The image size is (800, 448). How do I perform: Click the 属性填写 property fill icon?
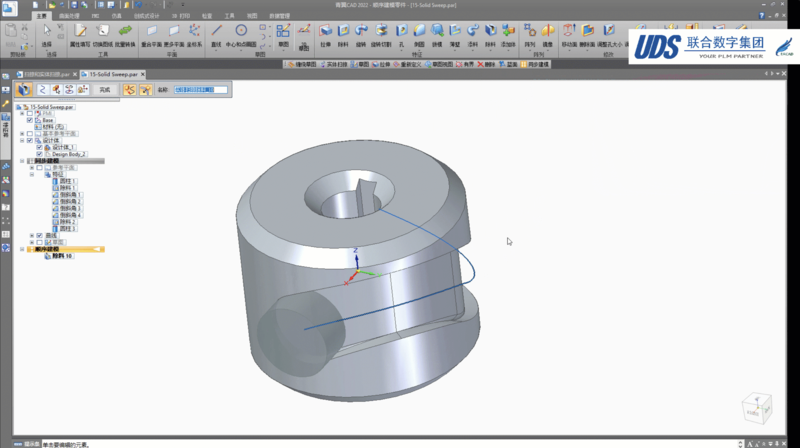80,32
